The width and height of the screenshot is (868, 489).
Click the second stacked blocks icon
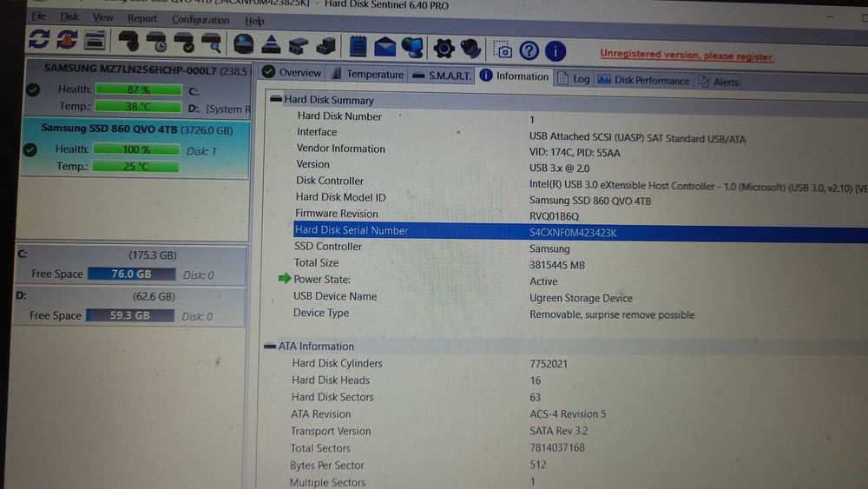tap(326, 46)
